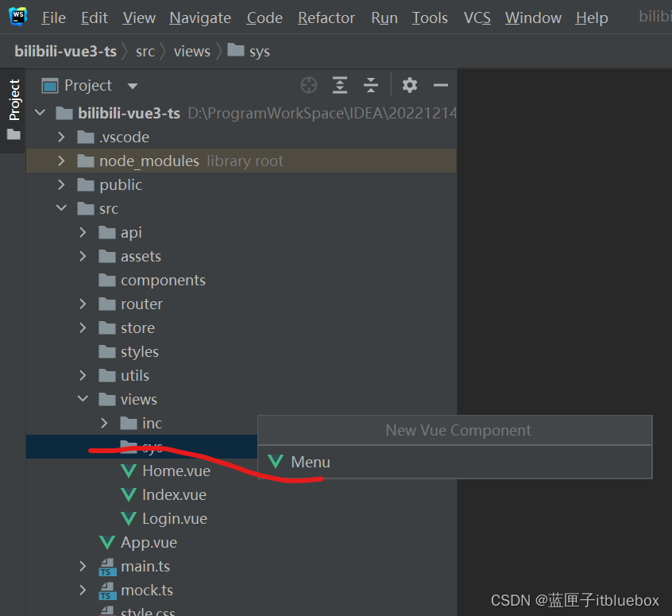This screenshot has height=616, width=672.
Task: Collapse the src folder
Action: pyautogui.click(x=61, y=208)
